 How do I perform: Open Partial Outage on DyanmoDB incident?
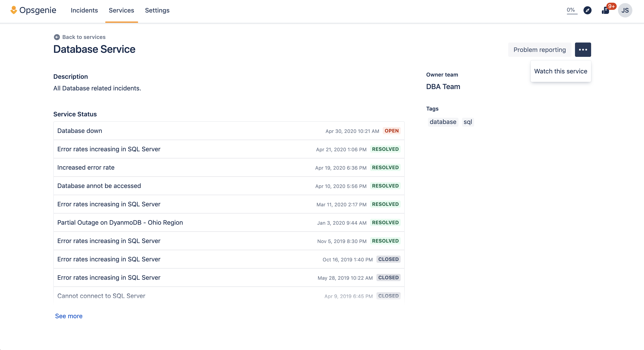click(229, 222)
